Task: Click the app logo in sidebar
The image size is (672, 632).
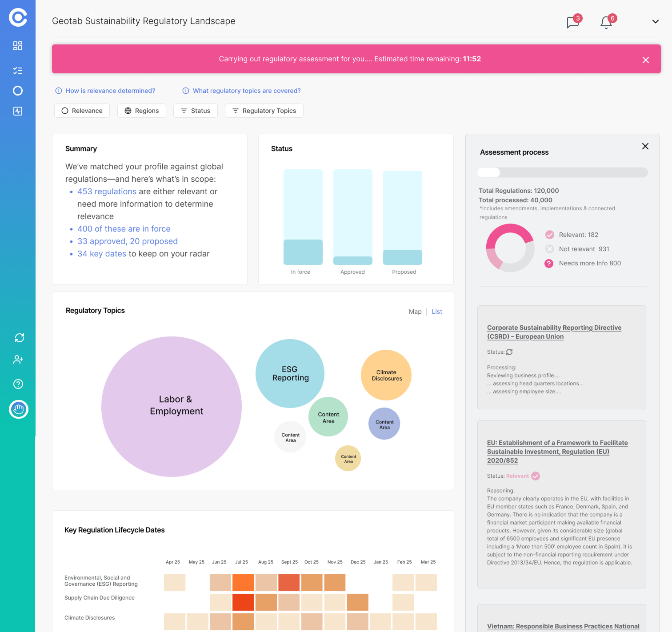Action: tap(18, 18)
